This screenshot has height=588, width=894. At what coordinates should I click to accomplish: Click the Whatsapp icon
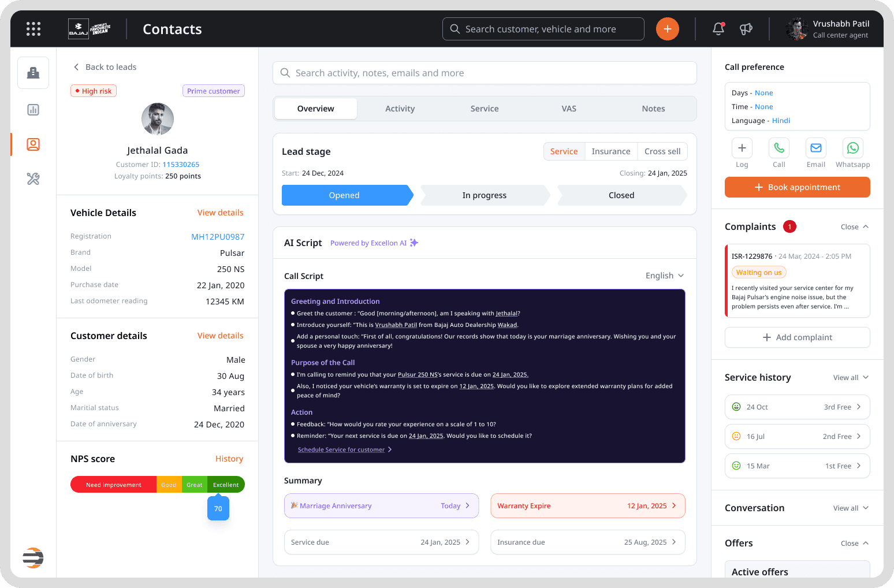point(853,148)
